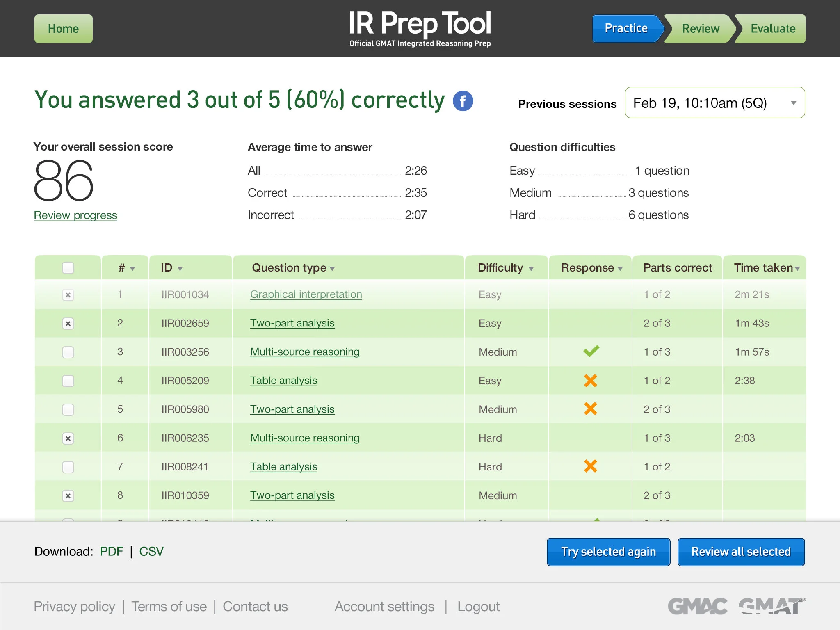The width and height of the screenshot is (840, 630).
Task: Check the checkbox for question 5
Action: click(68, 410)
